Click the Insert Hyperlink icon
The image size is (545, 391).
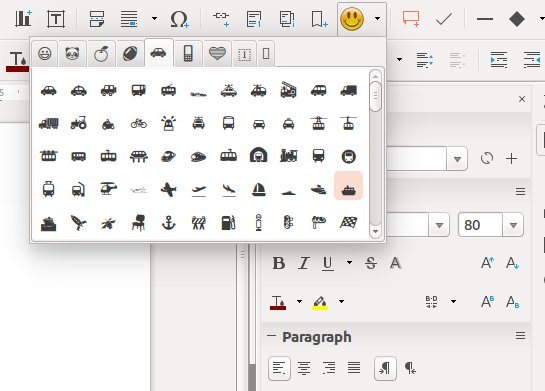[221, 19]
